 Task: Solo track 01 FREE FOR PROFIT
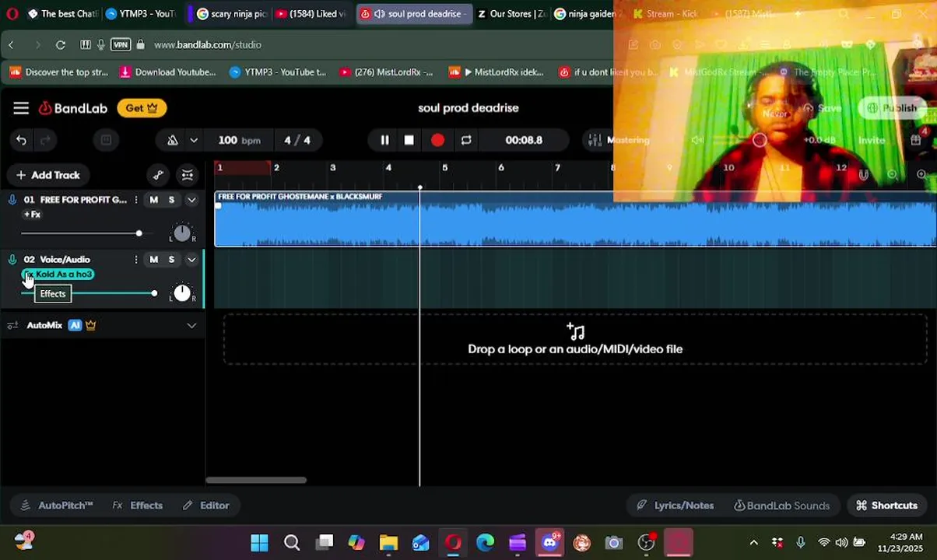(x=171, y=200)
